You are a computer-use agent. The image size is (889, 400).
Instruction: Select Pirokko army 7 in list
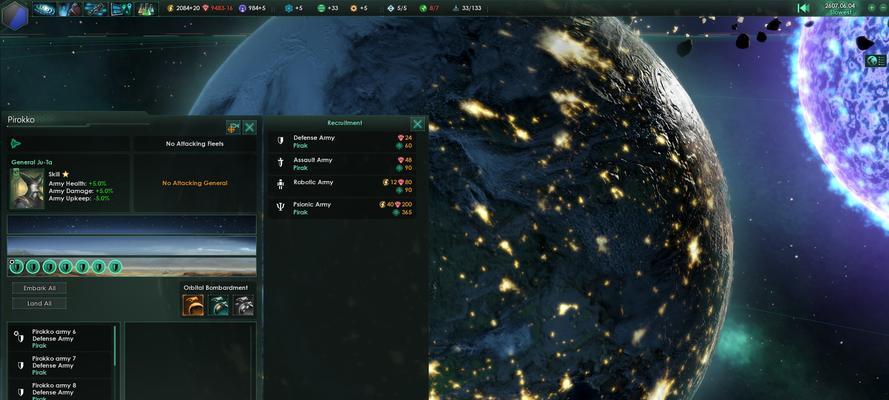point(61,365)
